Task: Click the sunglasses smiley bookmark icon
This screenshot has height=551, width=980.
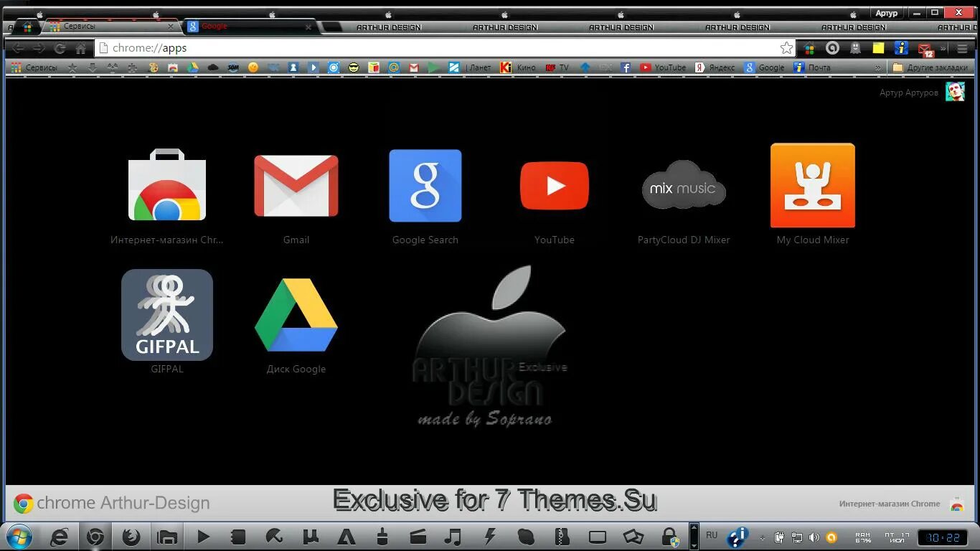Action: [x=354, y=67]
